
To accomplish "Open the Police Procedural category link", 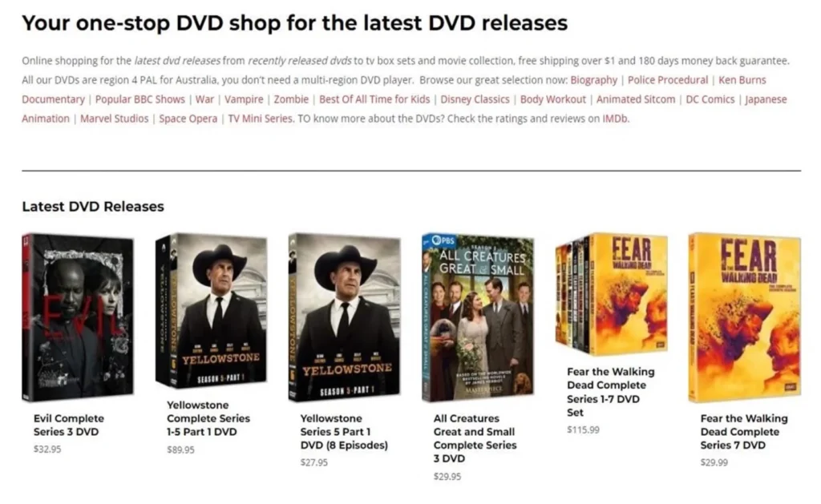I will point(668,80).
